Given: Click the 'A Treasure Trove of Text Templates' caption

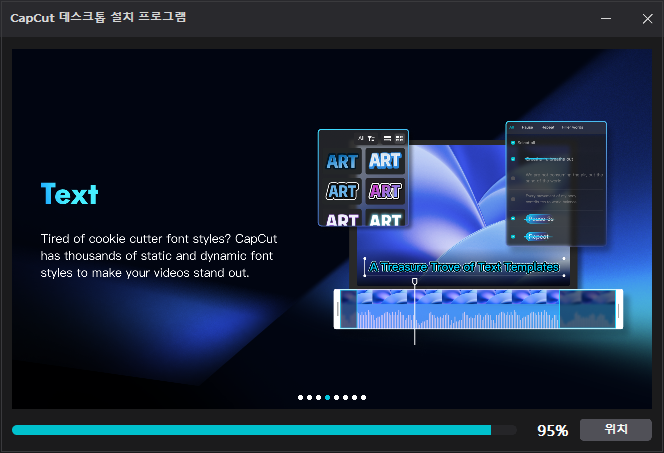Looking at the screenshot, I should click(x=464, y=267).
